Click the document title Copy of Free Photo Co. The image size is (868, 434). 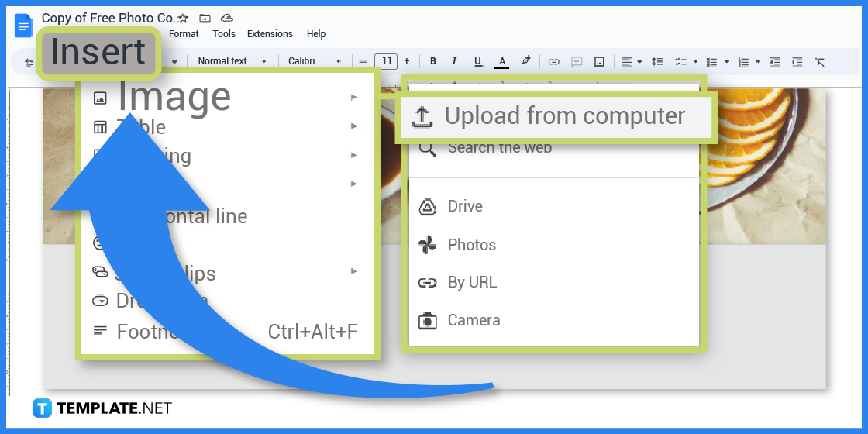pos(108,18)
